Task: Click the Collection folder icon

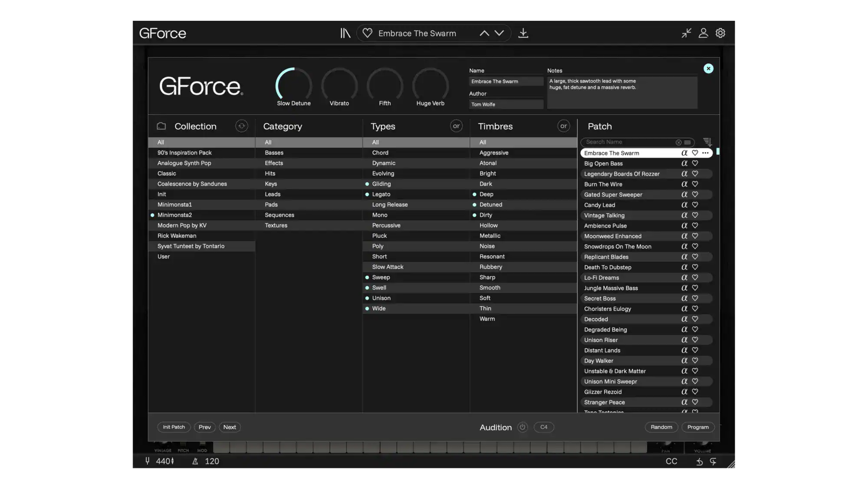Action: (x=161, y=126)
